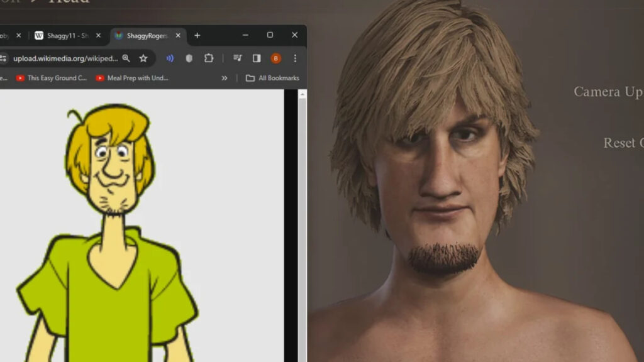The image size is (644, 362).
Task: Toggle the browser side panel
Action: (256, 58)
